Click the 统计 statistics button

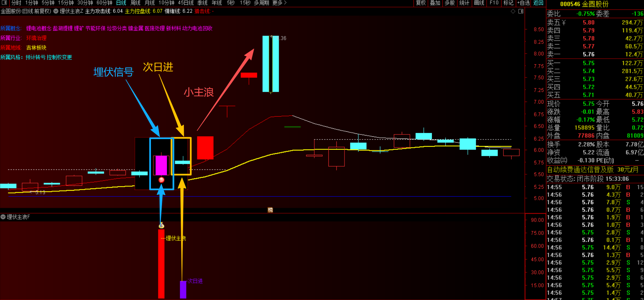(x=464, y=3)
